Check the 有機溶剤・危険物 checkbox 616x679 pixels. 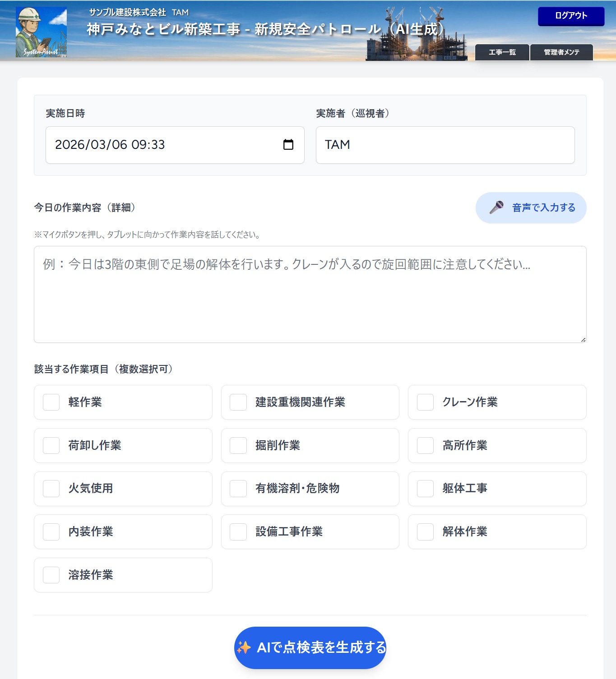238,489
